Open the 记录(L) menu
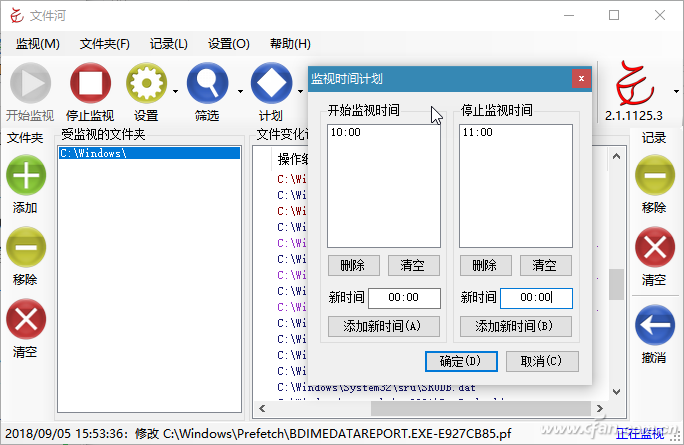Image resolution: width=684 pixels, height=445 pixels. pos(168,44)
